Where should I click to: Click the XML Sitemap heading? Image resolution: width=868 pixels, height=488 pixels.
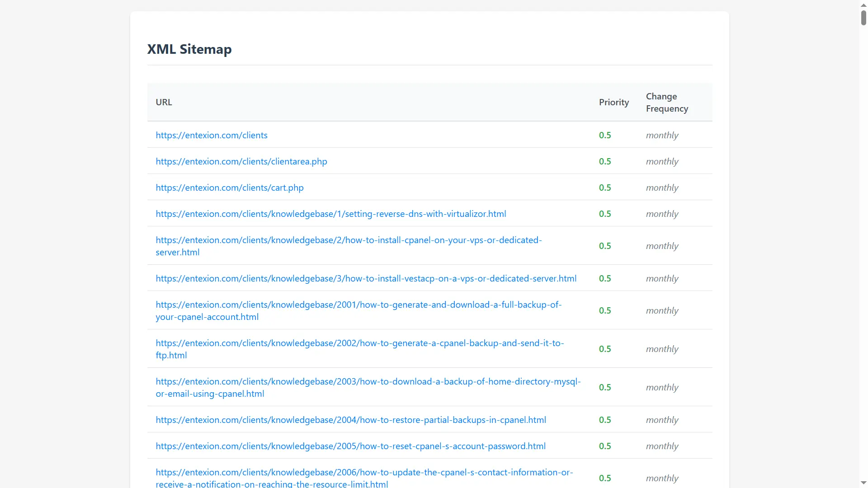(x=189, y=49)
